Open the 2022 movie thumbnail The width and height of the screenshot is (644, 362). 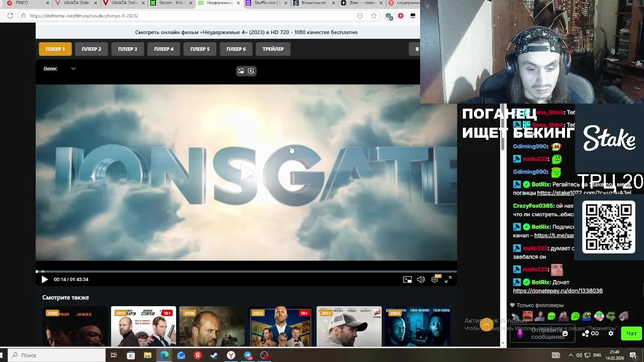pos(280,327)
